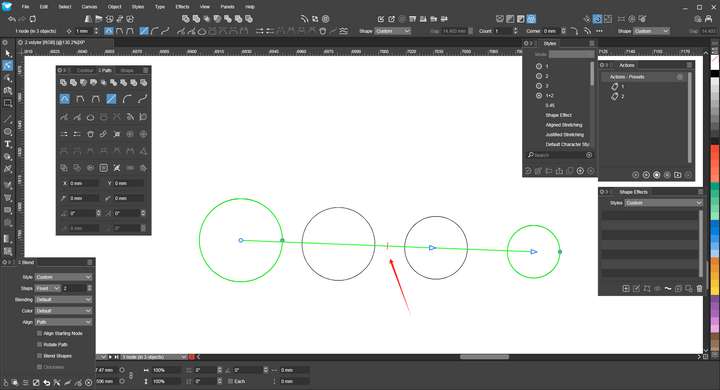The image size is (720, 390).
Task: Check the Blend Shapes option
Action: click(39, 356)
